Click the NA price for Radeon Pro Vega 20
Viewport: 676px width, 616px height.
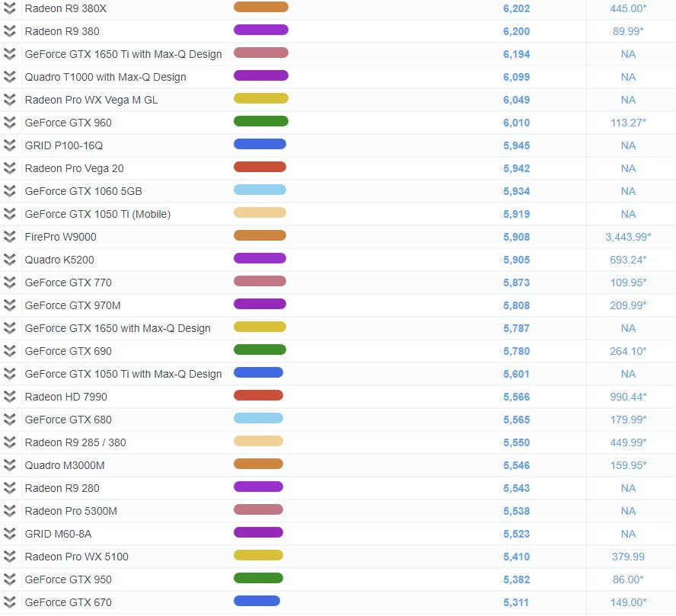628,168
